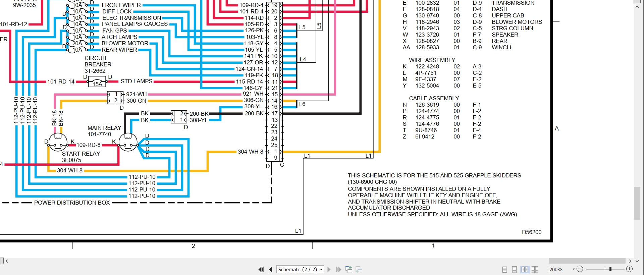Click the POWER DISTRIBUTION BOX label
Viewport: 644px width, 275px height.
tap(72, 203)
